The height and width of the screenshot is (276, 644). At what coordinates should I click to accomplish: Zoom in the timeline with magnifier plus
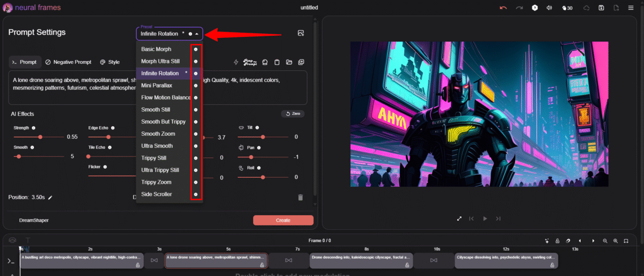pyautogui.click(x=616, y=241)
